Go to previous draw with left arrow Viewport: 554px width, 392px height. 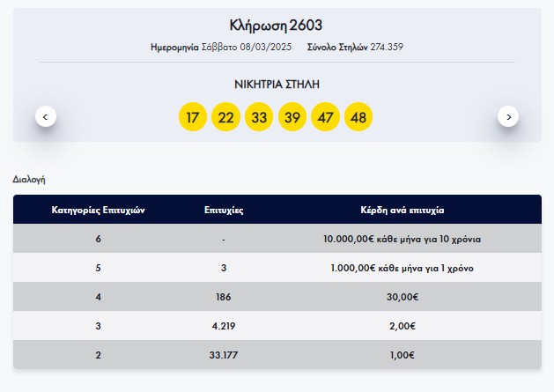click(x=46, y=116)
